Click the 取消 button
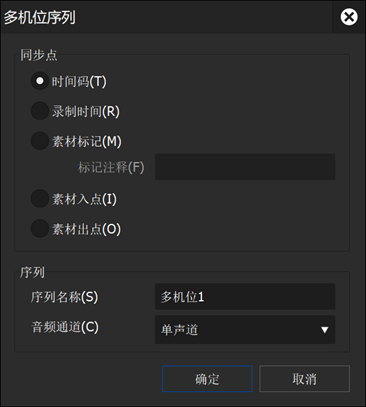Screen dimensions: 366x407 click(x=304, y=379)
